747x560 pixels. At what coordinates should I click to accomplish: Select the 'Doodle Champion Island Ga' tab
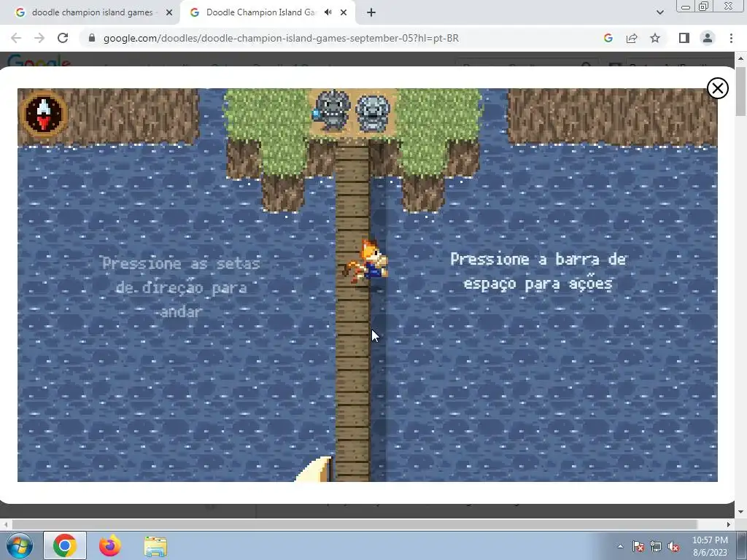coord(260,12)
